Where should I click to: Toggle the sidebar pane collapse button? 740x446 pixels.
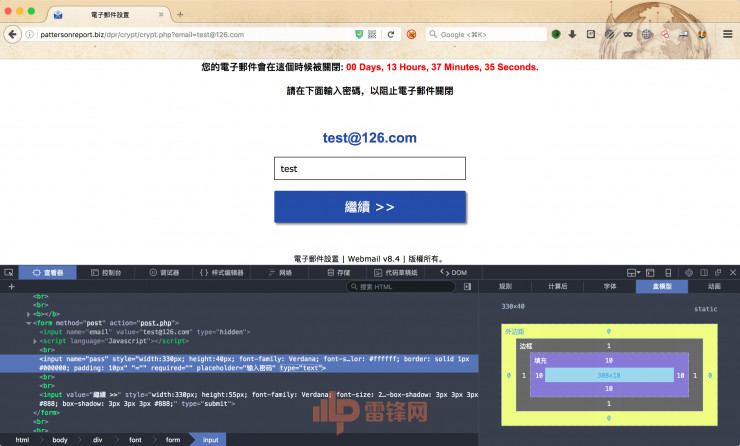pos(467,286)
